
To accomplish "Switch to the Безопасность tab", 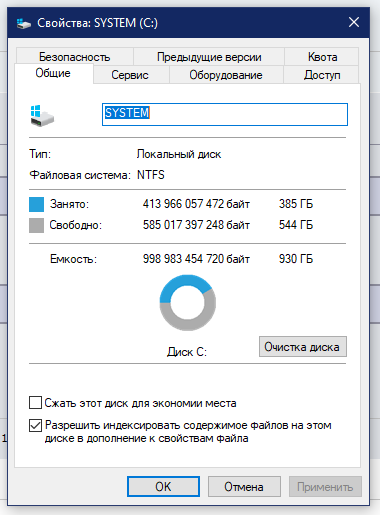I will tap(75, 57).
